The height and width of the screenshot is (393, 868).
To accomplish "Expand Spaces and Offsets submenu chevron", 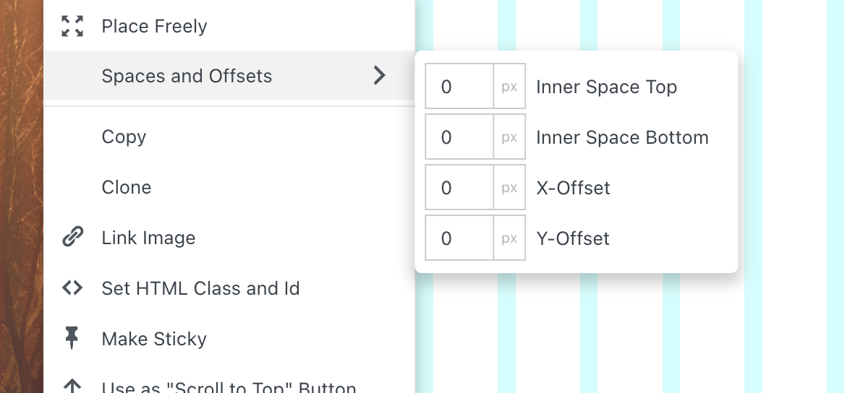I will tap(379, 75).
